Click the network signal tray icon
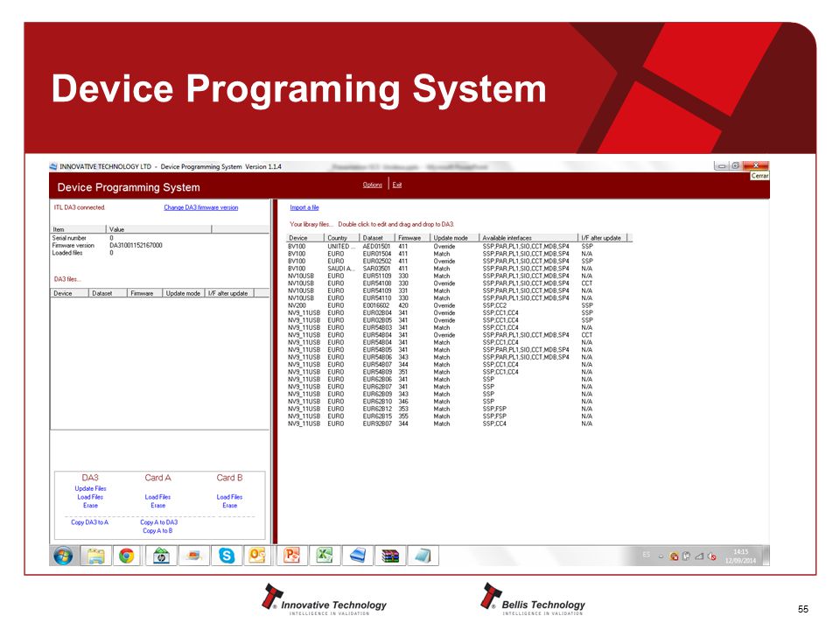Viewport: 840px width, 630px height. click(699, 556)
